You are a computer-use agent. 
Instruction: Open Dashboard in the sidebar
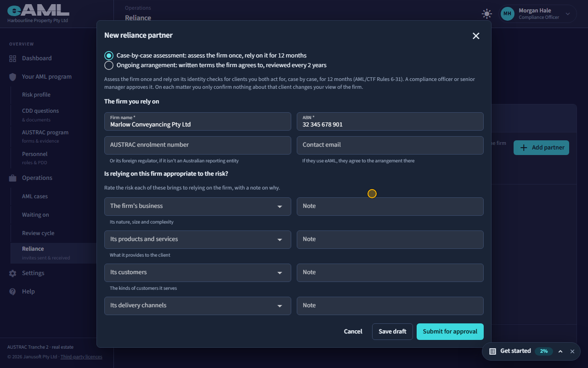pos(37,58)
